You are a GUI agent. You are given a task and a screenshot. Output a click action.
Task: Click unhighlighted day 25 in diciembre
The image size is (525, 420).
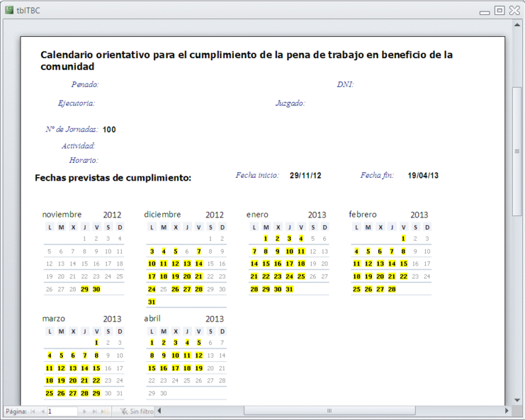[163, 289]
